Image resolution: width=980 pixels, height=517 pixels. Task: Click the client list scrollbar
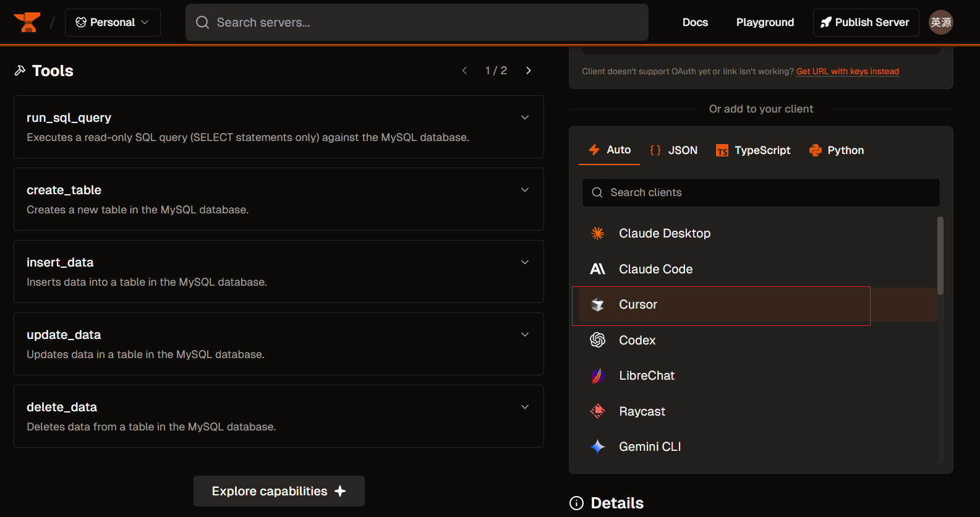pos(940,255)
